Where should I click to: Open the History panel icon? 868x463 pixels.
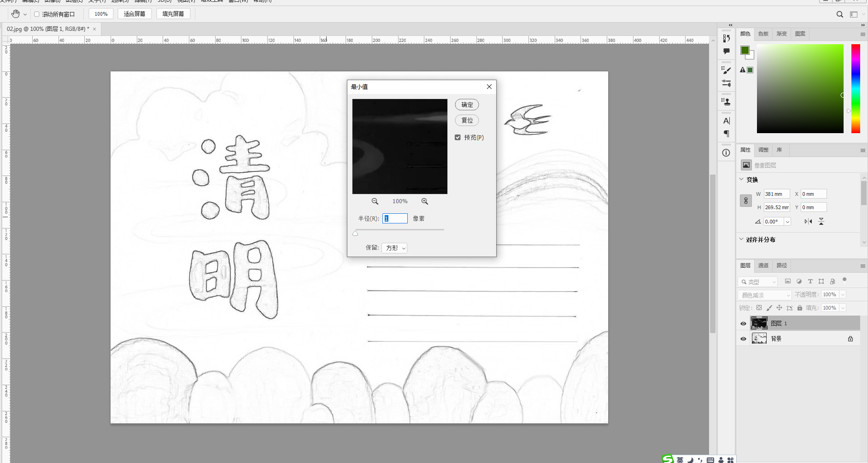(727, 38)
